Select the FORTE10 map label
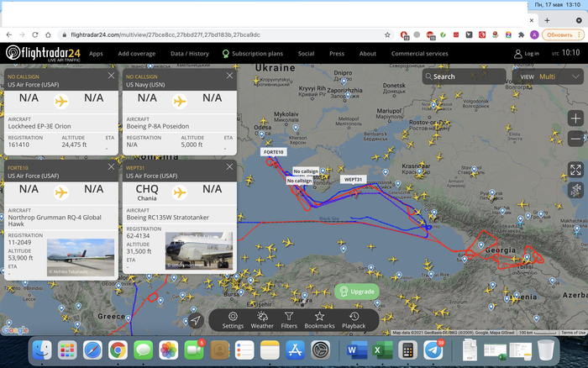This screenshot has width=588, height=368. [273, 152]
